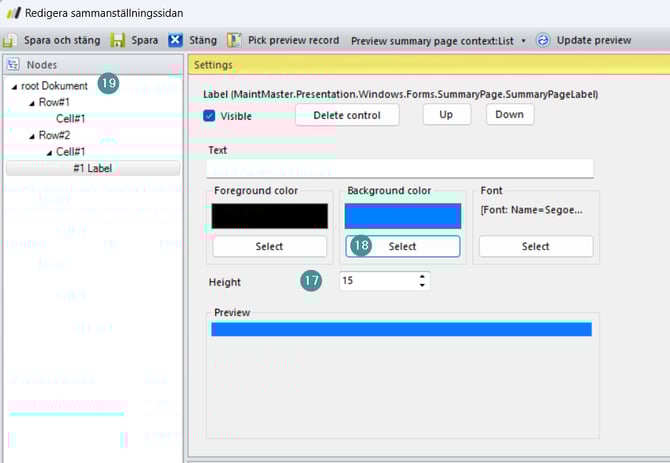Collapse the Row#1 tree node
This screenshot has height=463, width=670.
(31, 103)
